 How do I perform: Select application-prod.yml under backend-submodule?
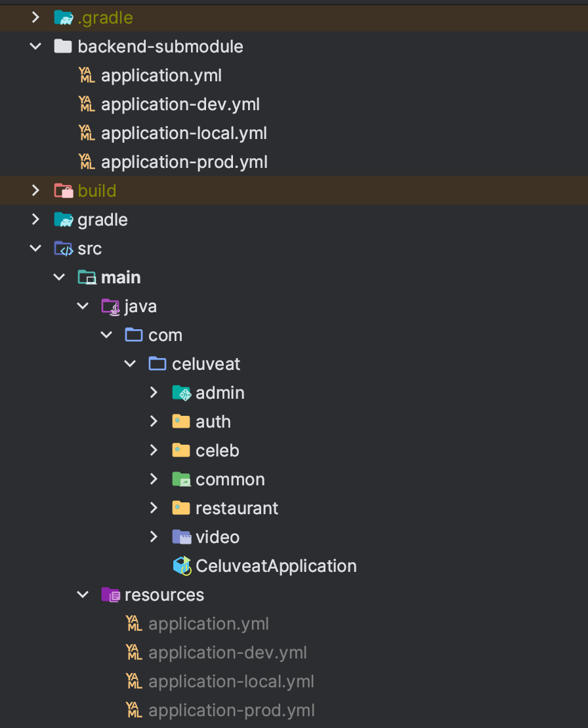coord(184,161)
